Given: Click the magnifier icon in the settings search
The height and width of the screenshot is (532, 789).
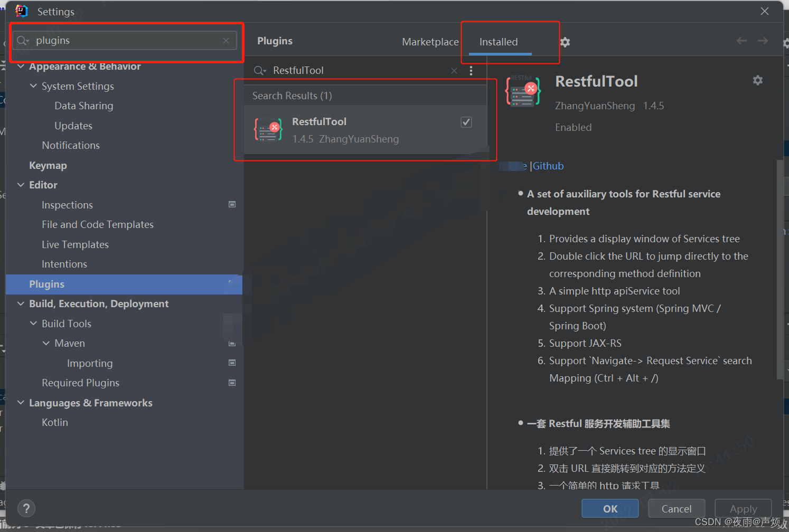Looking at the screenshot, I should pyautogui.click(x=22, y=40).
